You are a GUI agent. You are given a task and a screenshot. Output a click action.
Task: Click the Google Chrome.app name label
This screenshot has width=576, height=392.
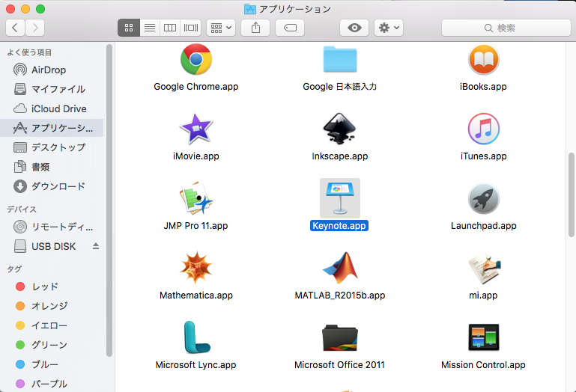195,87
